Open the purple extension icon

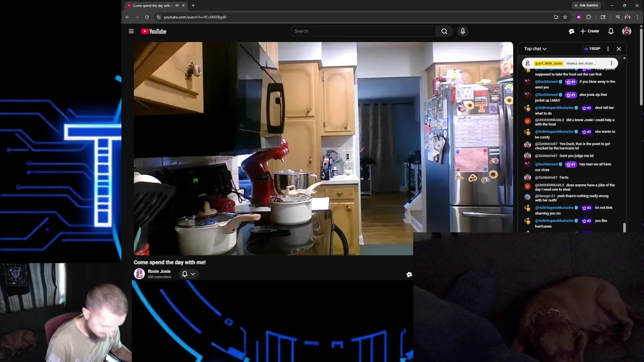[x=579, y=17]
